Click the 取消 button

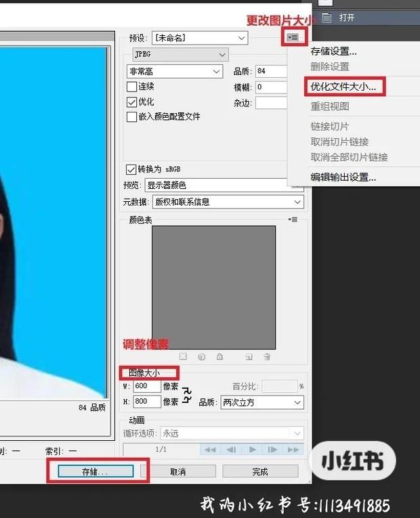pyautogui.click(x=178, y=471)
